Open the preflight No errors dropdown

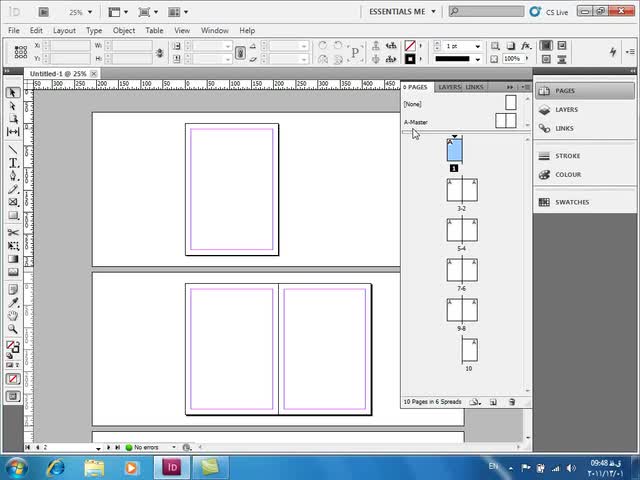coord(173,447)
